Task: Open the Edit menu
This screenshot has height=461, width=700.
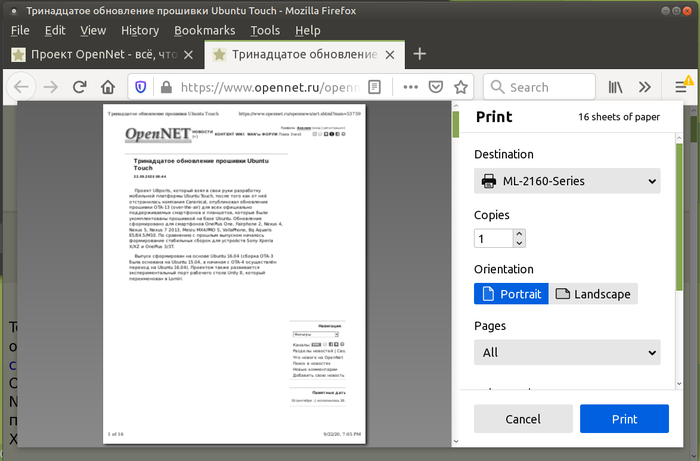Action: click(55, 30)
